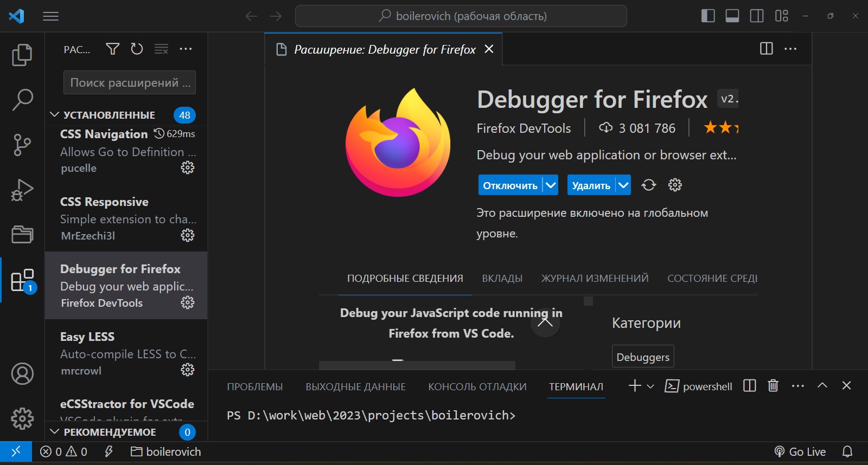
Task: Open the Firefox DevTools publisher link
Action: click(524, 128)
